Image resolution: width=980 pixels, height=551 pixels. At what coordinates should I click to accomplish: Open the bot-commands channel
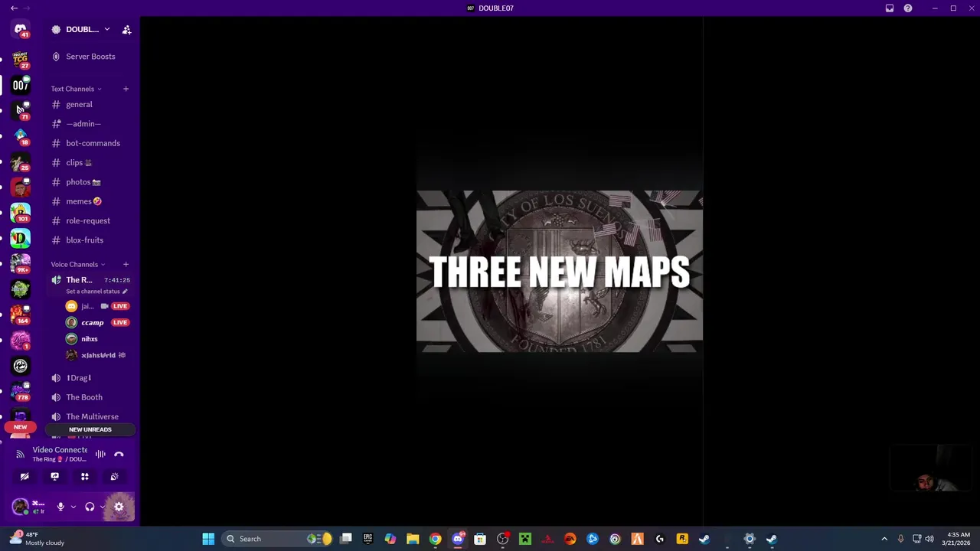point(91,143)
